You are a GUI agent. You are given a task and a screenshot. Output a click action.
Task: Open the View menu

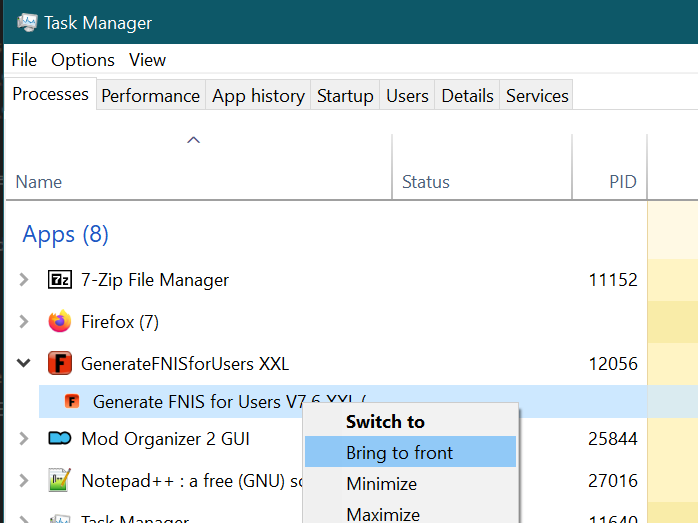pyautogui.click(x=147, y=60)
